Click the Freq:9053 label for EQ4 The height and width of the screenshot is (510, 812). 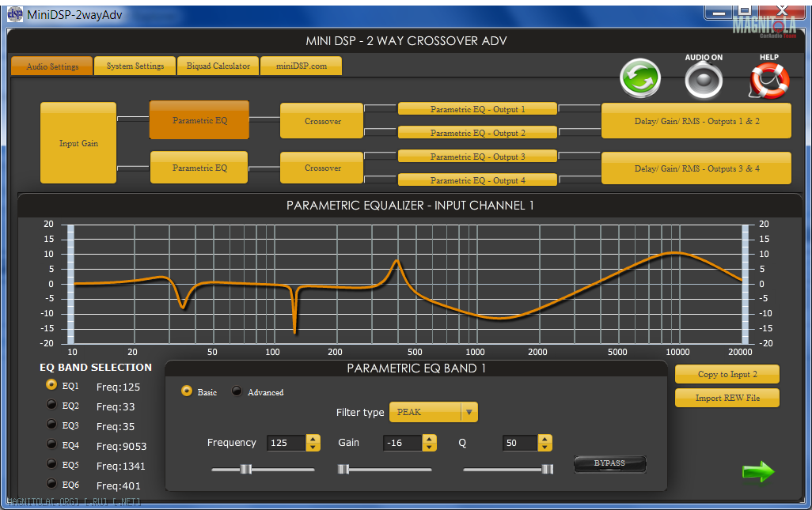click(x=121, y=446)
